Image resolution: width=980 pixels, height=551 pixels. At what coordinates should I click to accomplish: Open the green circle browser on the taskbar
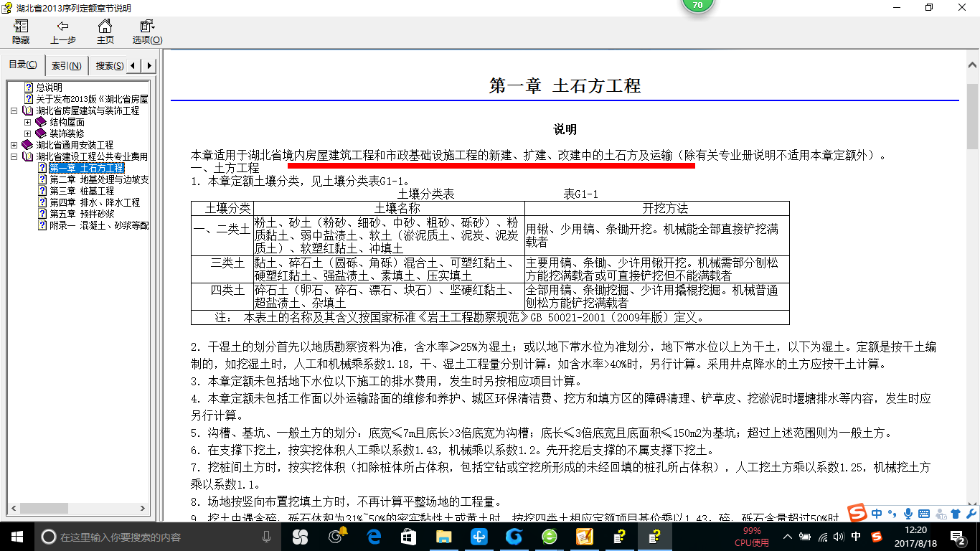[549, 537]
